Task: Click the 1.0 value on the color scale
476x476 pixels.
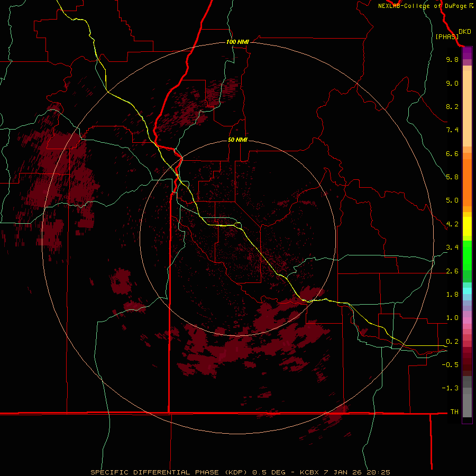Action: click(452, 318)
